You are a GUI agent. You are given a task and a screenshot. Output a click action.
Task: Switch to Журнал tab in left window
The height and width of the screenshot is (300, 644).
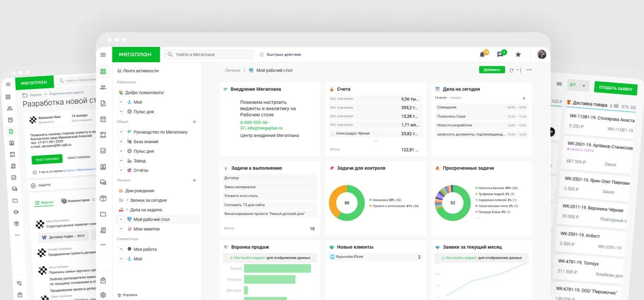[45, 202]
